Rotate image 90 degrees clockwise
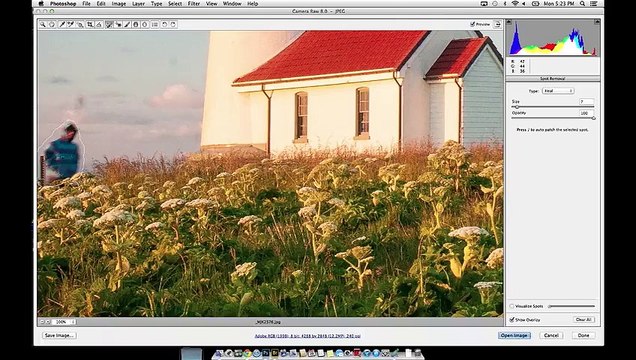636x360 pixels. click(173, 25)
